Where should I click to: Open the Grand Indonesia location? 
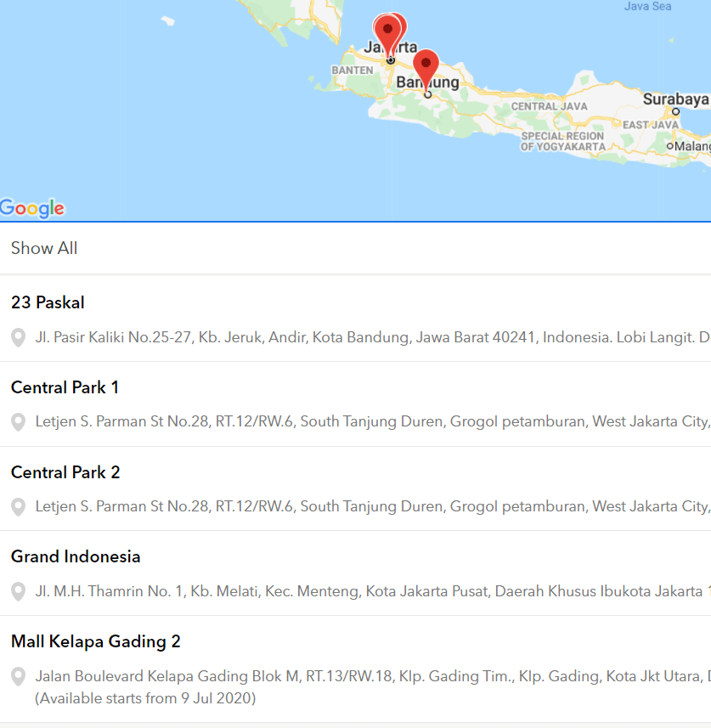click(76, 556)
